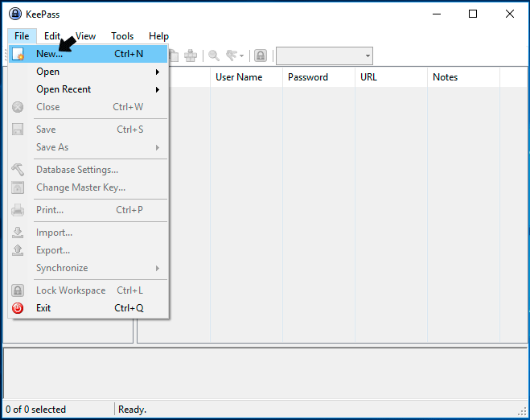Viewport: 530px width, 420px height.
Task: Click the Open submenu arrow
Action: pyautogui.click(x=158, y=72)
